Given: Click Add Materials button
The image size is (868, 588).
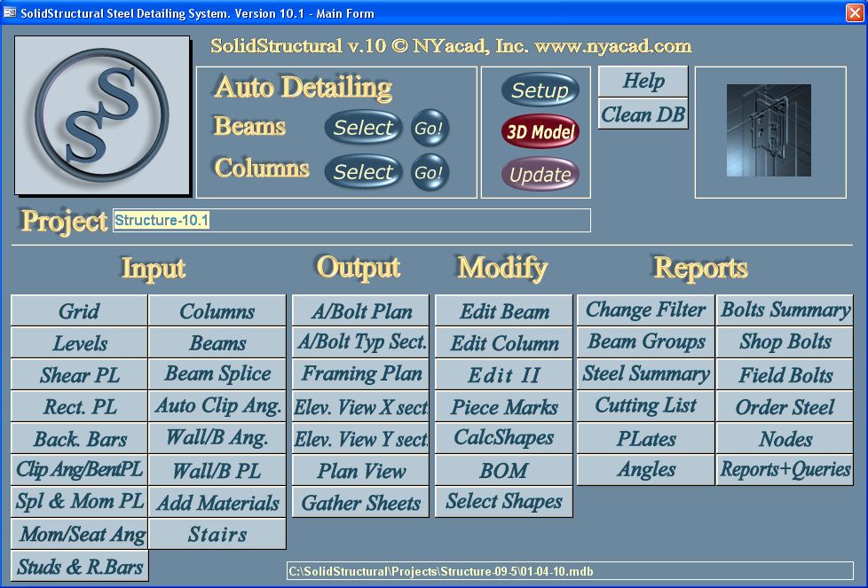Looking at the screenshot, I should click(x=217, y=502).
